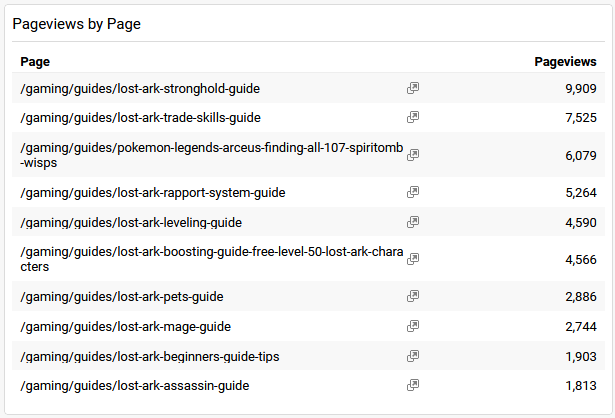The width and height of the screenshot is (615, 418).
Task: Open the lost-ark-stronghold-guide page link
Action: tap(140, 88)
